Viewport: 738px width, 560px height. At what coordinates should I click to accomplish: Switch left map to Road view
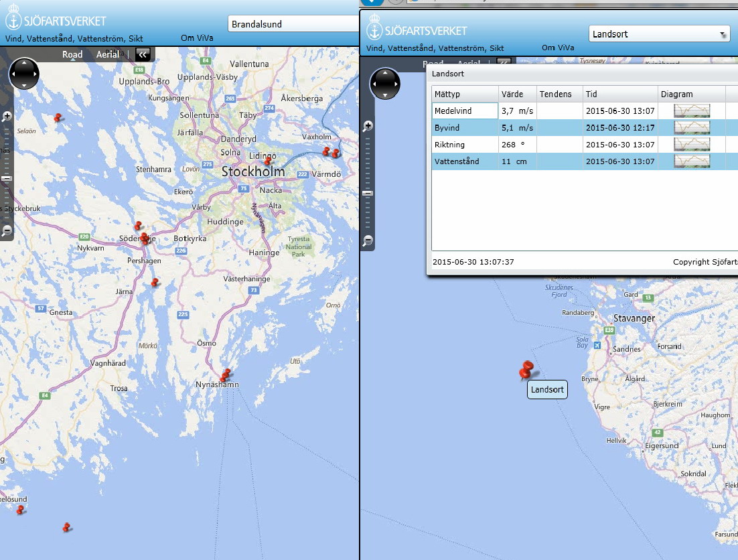(72, 55)
